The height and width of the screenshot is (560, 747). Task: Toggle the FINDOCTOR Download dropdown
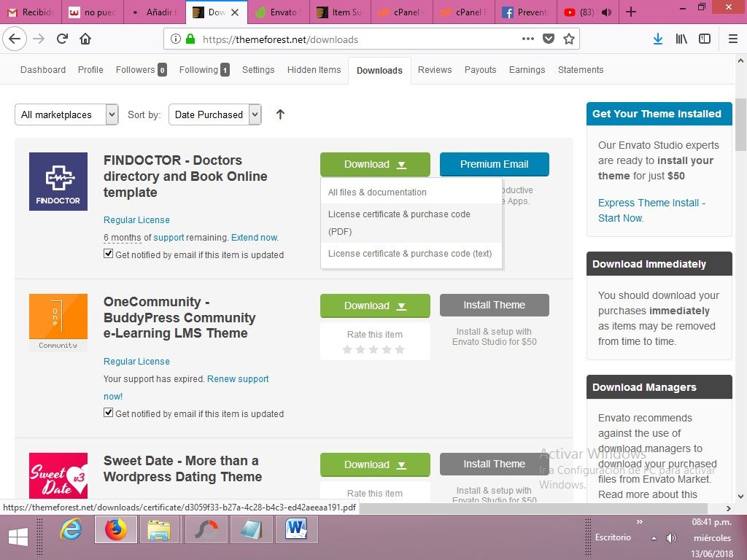pyautogui.click(x=375, y=164)
